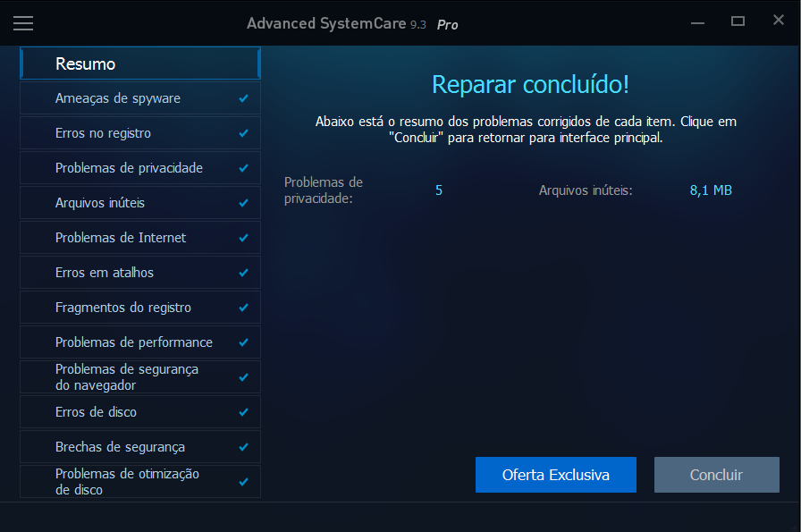Select Erros em atalhos item
This screenshot has height=532, width=801.
point(140,273)
